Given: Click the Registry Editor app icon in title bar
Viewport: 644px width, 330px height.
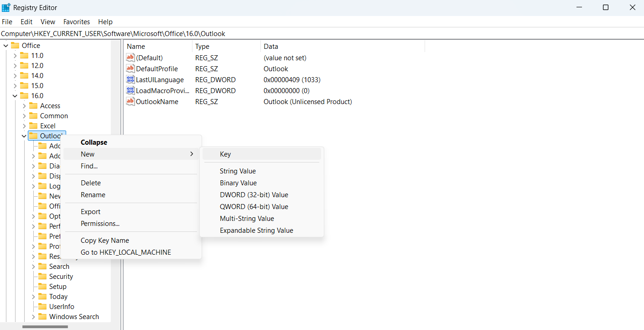Looking at the screenshot, I should coord(6,8).
